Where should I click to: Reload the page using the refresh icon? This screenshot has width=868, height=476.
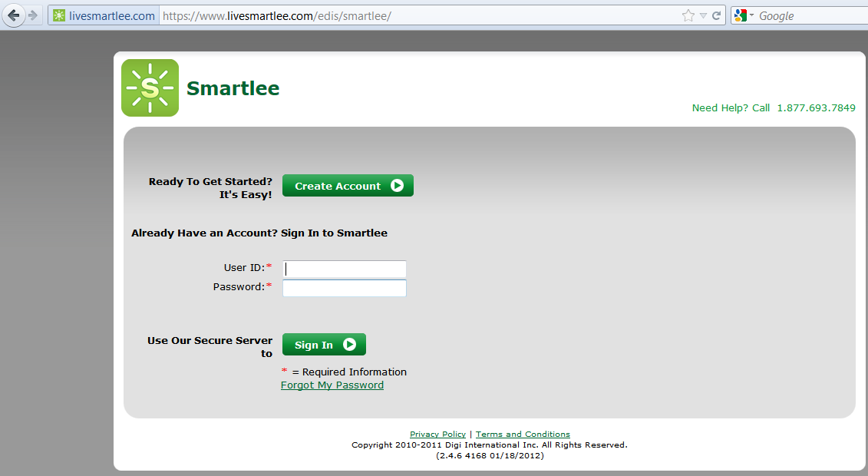(717, 15)
